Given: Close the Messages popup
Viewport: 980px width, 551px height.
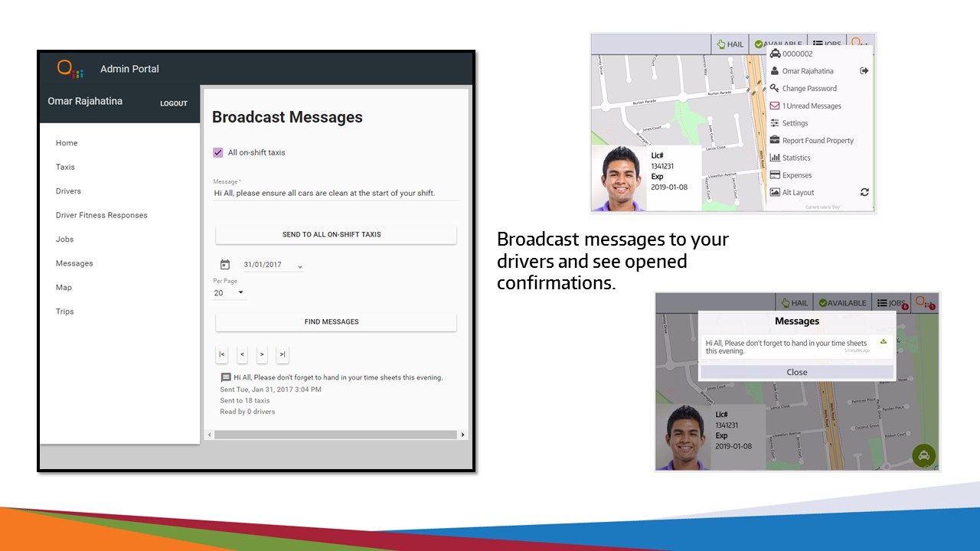Looking at the screenshot, I should [x=796, y=372].
